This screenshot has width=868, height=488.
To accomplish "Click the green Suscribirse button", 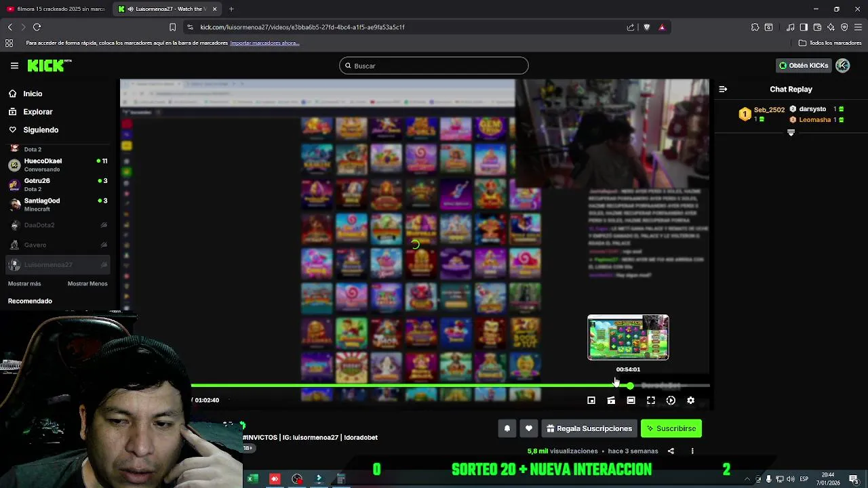I will (x=671, y=428).
